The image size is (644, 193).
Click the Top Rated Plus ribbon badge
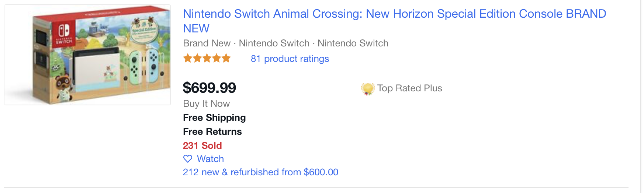368,89
